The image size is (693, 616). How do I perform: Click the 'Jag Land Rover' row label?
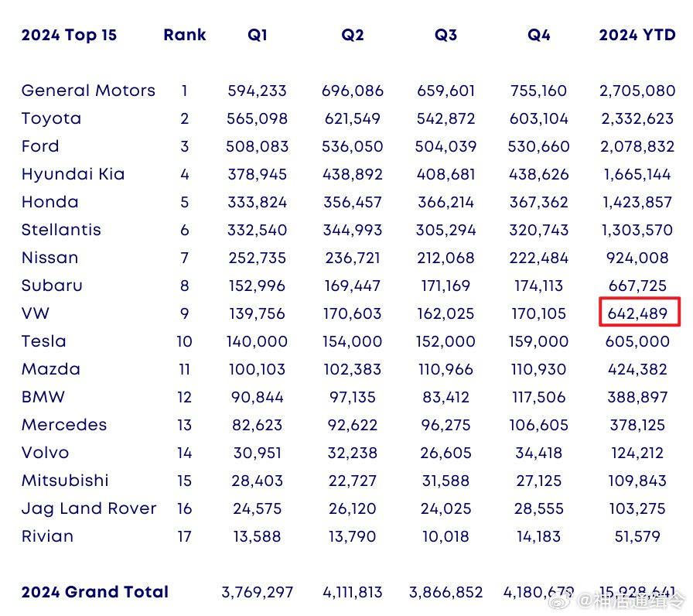coord(89,509)
